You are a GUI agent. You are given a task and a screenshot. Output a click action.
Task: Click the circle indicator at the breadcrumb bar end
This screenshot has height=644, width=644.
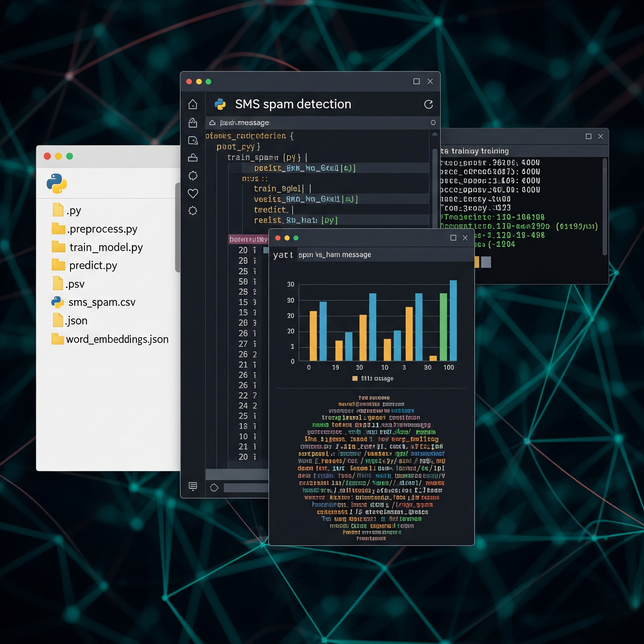coord(433,123)
